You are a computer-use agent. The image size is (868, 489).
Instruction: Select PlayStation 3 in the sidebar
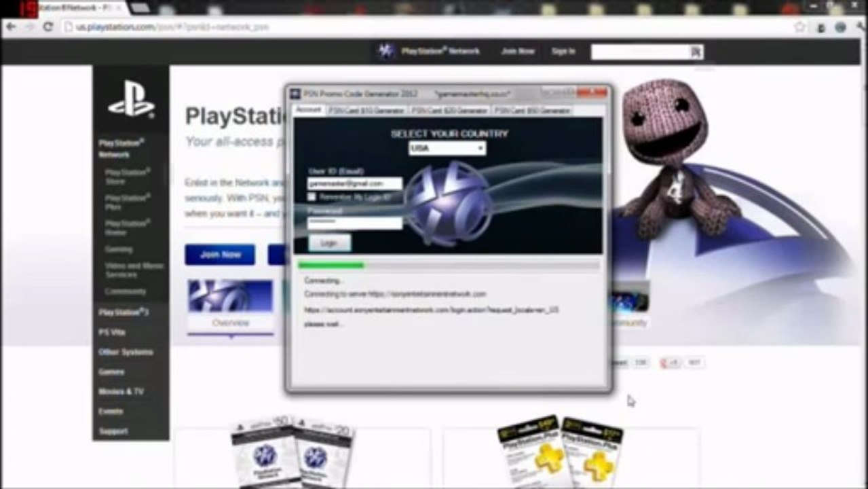click(123, 312)
